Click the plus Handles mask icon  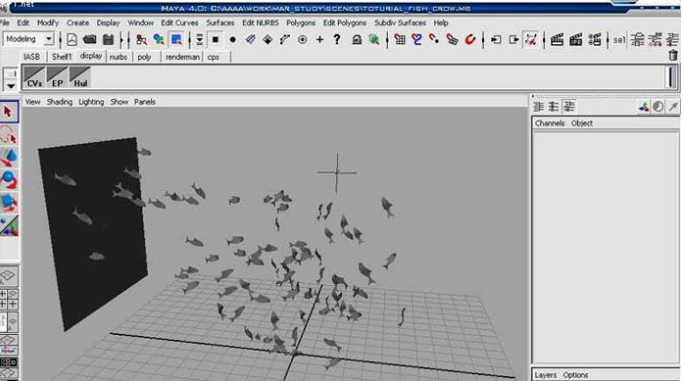coord(320,40)
